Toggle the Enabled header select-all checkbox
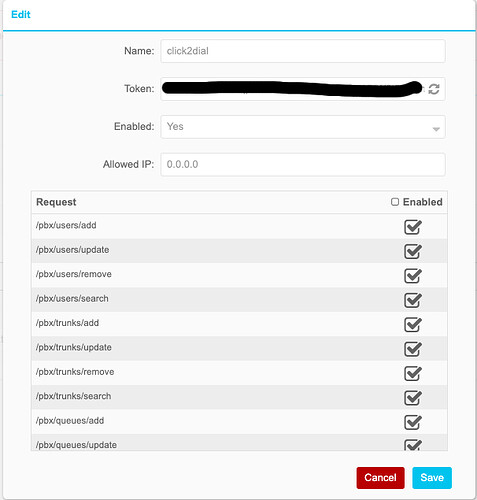The image size is (477, 500). [x=395, y=202]
